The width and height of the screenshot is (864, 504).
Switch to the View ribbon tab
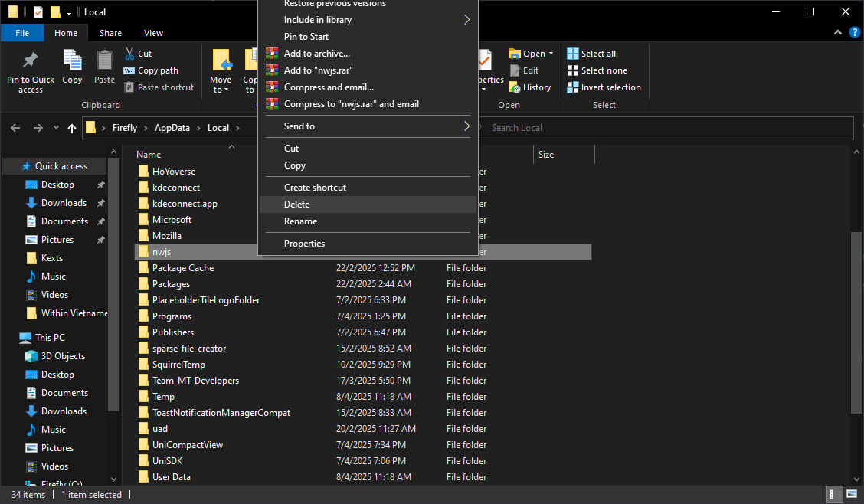pyautogui.click(x=153, y=33)
